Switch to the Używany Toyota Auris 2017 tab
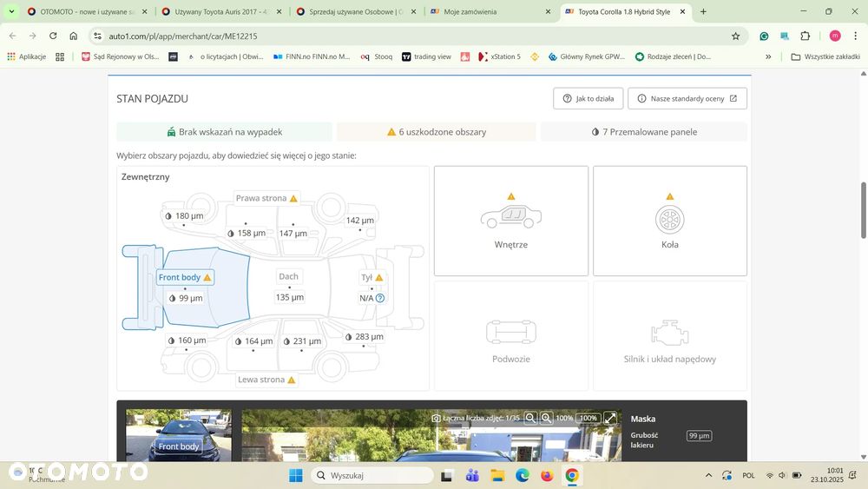This screenshot has height=489, width=868. pyautogui.click(x=221, y=11)
